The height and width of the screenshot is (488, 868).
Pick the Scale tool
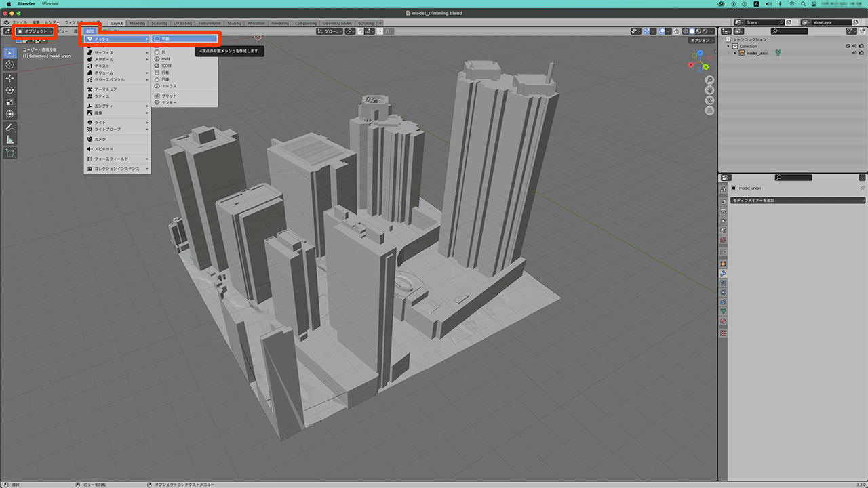(x=10, y=102)
